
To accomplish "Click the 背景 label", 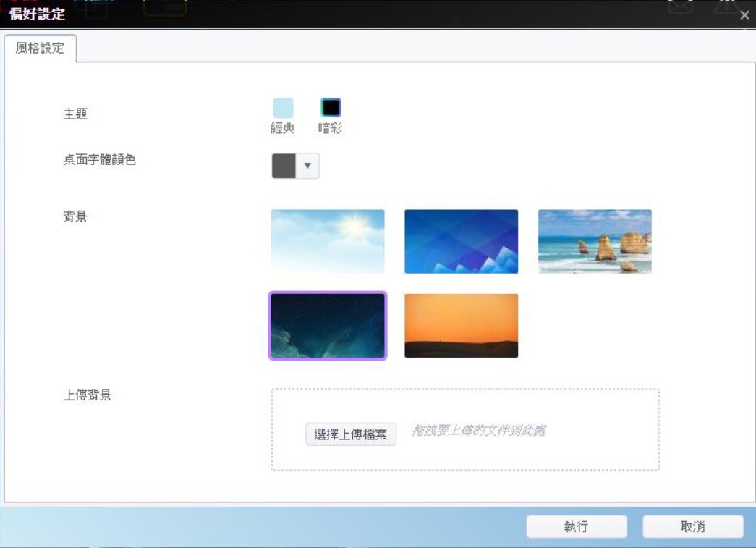I will point(75,216).
